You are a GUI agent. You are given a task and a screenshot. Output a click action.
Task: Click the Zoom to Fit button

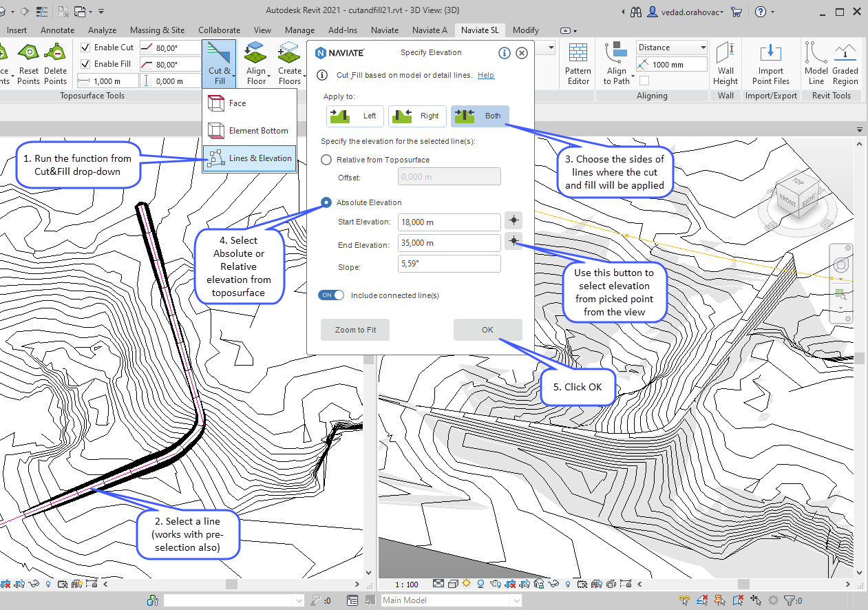355,330
